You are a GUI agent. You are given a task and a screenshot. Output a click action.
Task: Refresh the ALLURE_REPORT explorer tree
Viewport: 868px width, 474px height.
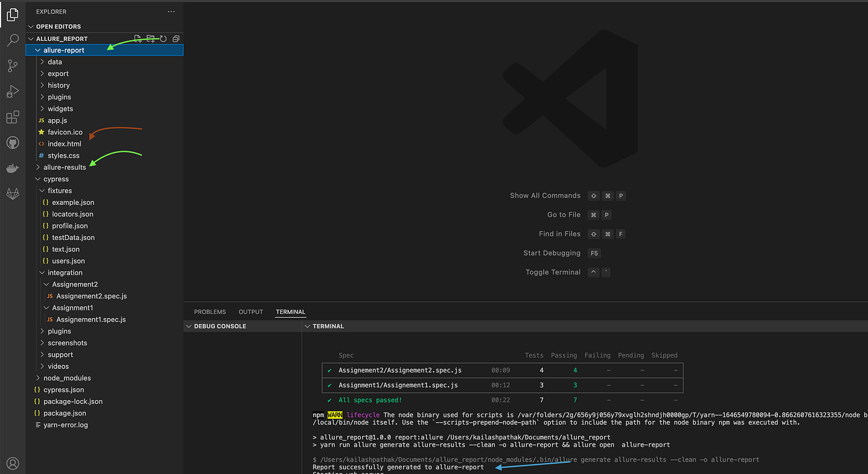[164, 38]
